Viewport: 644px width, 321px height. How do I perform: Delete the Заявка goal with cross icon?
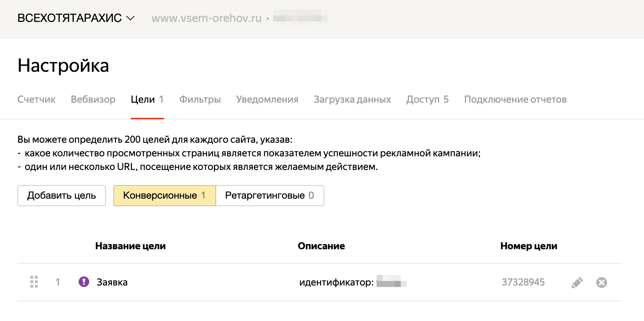(602, 282)
